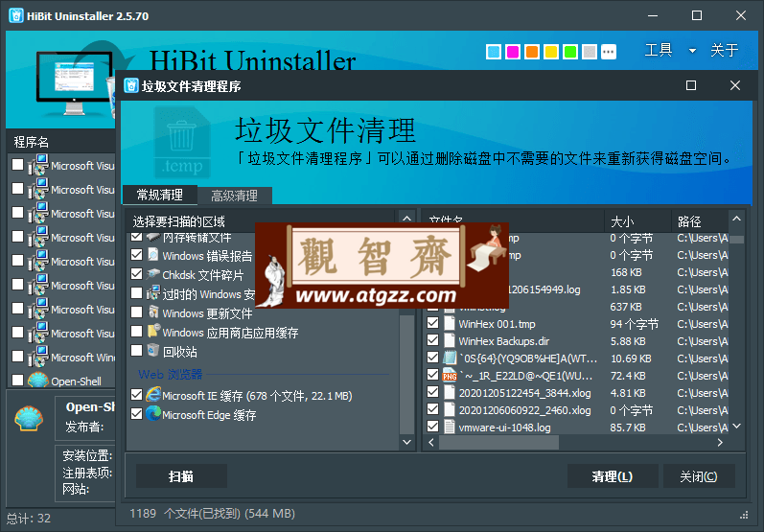Click the Chkdsk 文件碎片 icon
This screenshot has height=532, width=764.
click(153, 274)
